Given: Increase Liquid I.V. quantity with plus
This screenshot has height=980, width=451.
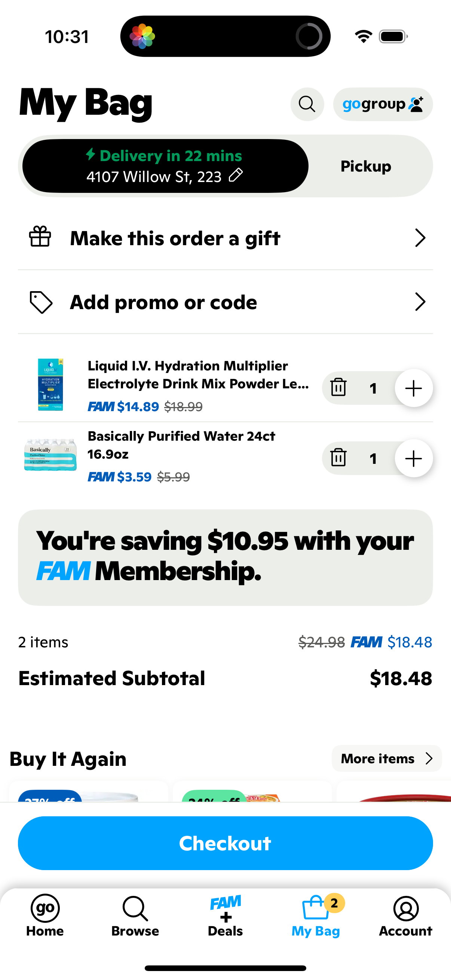Looking at the screenshot, I should pos(413,388).
